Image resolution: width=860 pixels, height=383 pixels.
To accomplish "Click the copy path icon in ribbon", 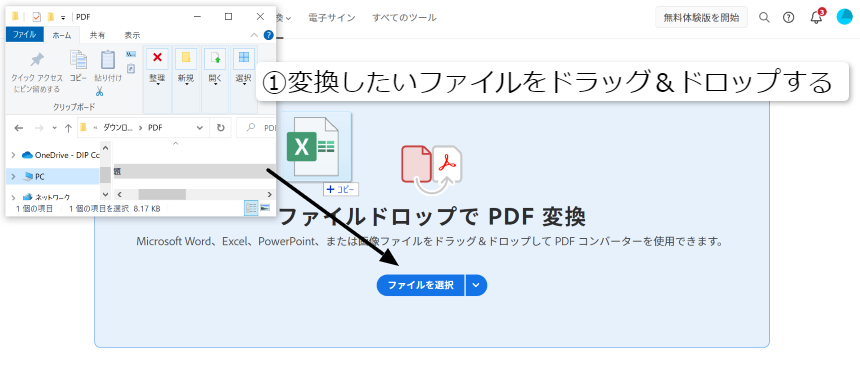I will click(131, 54).
